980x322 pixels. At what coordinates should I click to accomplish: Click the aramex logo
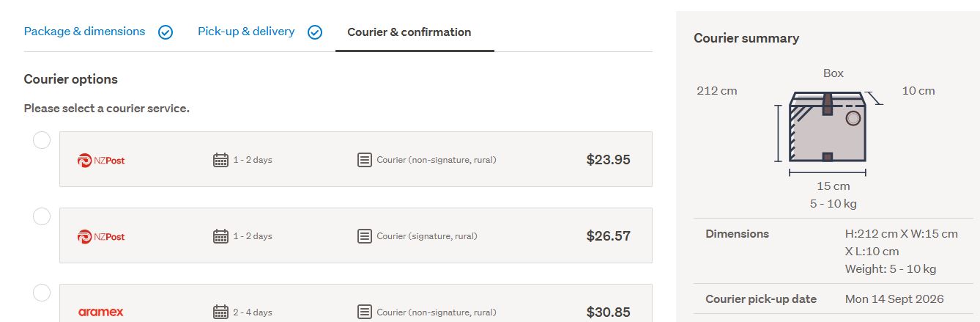point(101,312)
